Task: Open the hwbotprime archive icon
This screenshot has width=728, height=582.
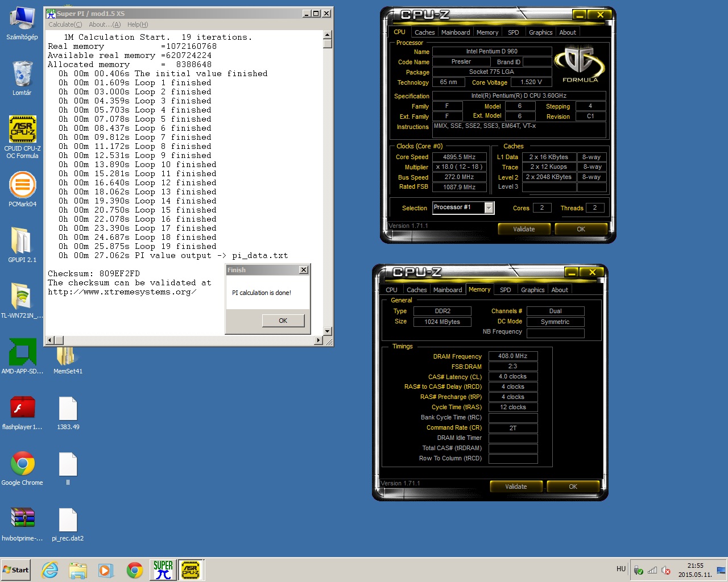Action: (x=22, y=524)
